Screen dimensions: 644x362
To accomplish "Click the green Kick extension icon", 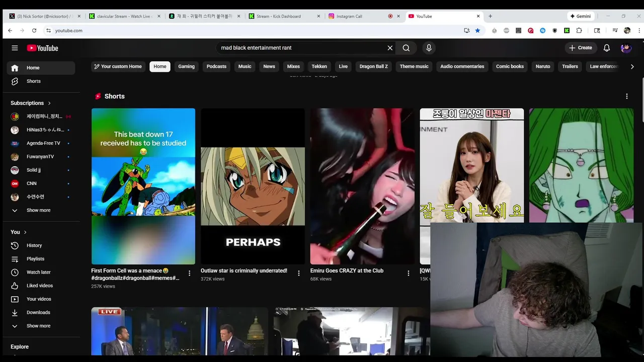I will (x=567, y=31).
